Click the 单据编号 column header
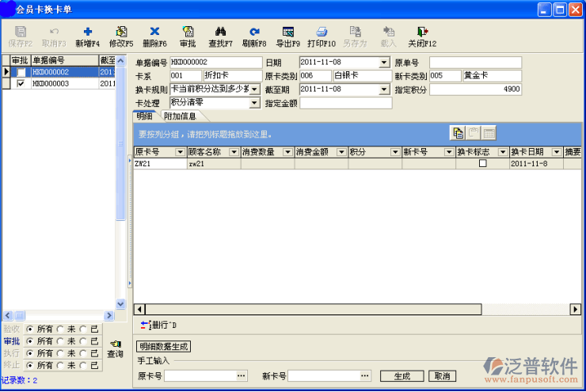Image resolution: width=586 pixels, height=392 pixels. pos(65,60)
